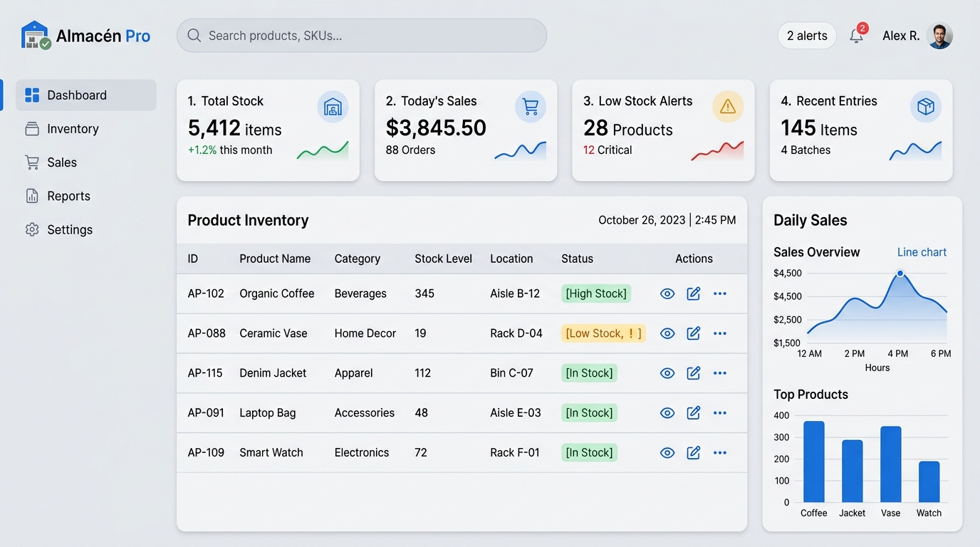Click the 2 alerts button

[x=807, y=36]
